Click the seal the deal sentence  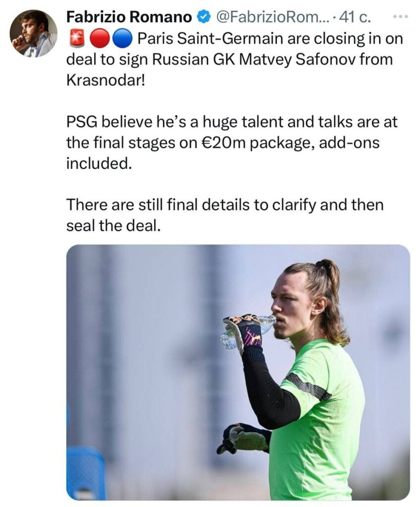click(x=113, y=225)
